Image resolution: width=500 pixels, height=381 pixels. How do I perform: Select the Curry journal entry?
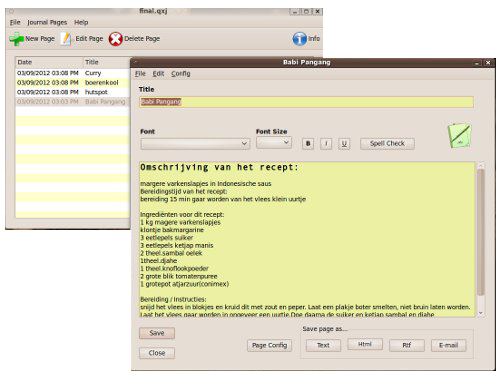pos(72,73)
